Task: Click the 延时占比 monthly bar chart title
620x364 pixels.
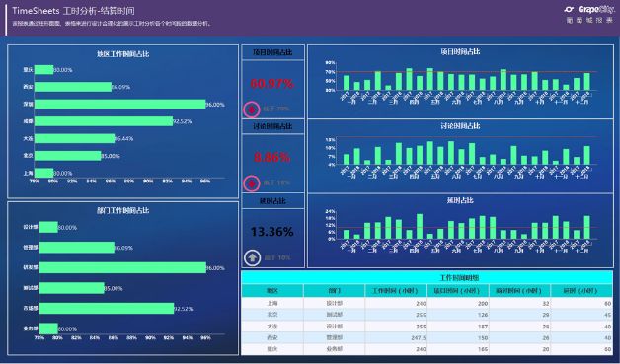Action: click(x=460, y=200)
